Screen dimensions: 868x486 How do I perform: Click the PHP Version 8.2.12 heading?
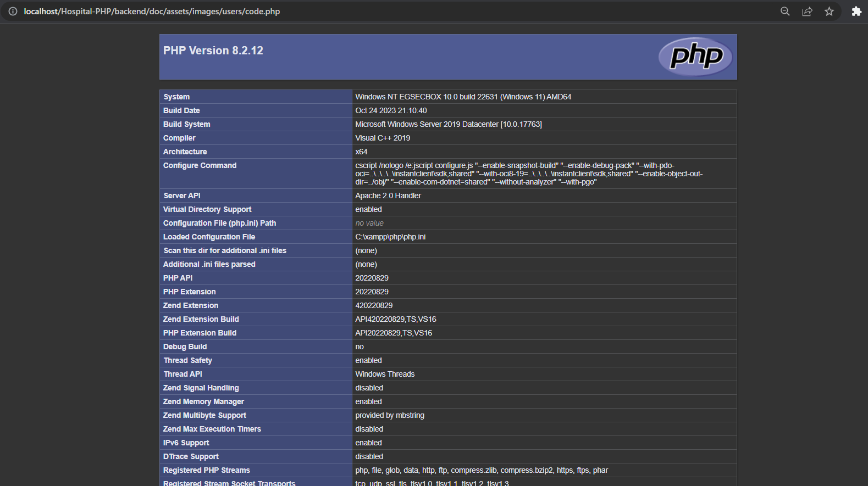pyautogui.click(x=213, y=51)
